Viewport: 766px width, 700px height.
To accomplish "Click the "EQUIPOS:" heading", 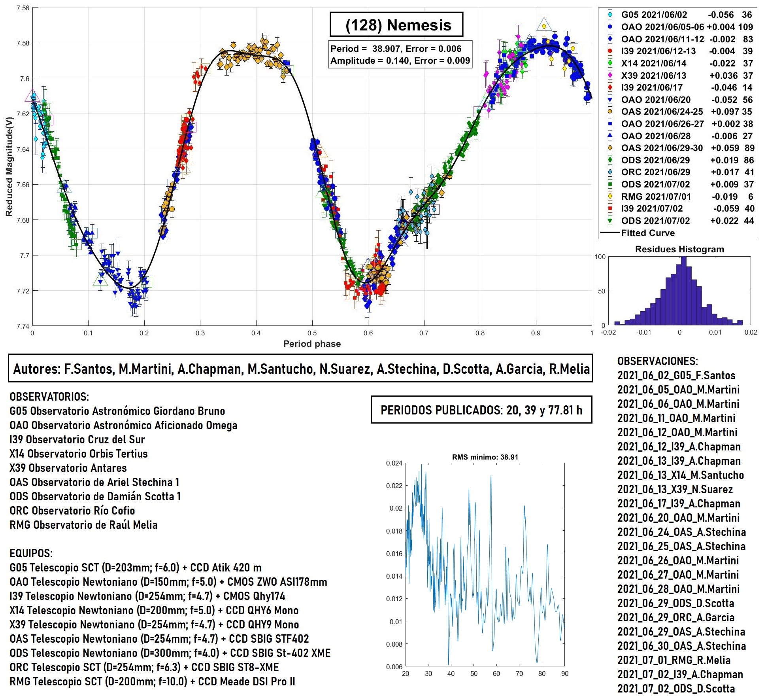I will tap(31, 553).
